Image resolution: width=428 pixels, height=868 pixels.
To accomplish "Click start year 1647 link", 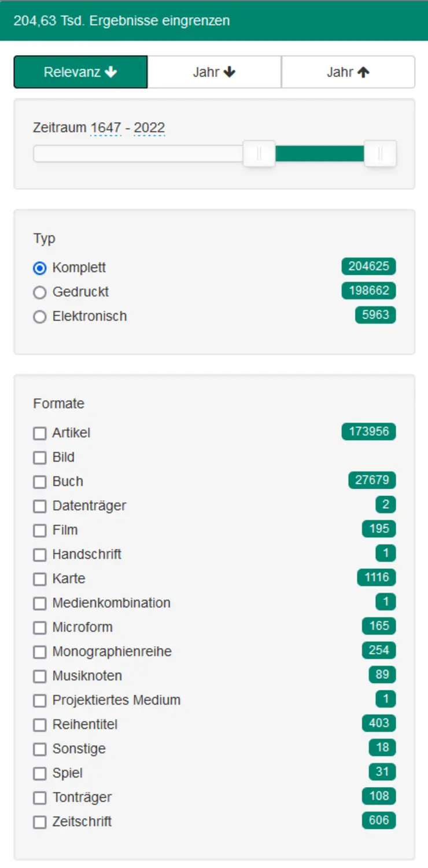I will tap(106, 128).
